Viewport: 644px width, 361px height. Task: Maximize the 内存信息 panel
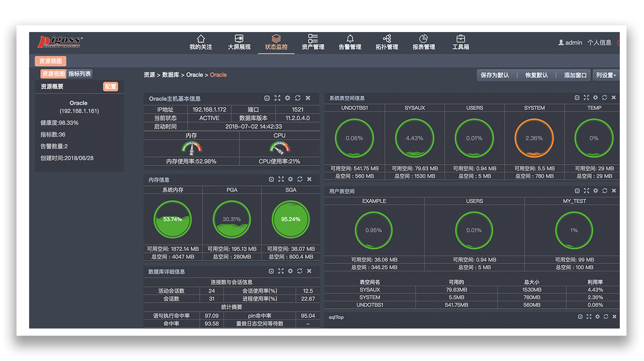coord(281,179)
